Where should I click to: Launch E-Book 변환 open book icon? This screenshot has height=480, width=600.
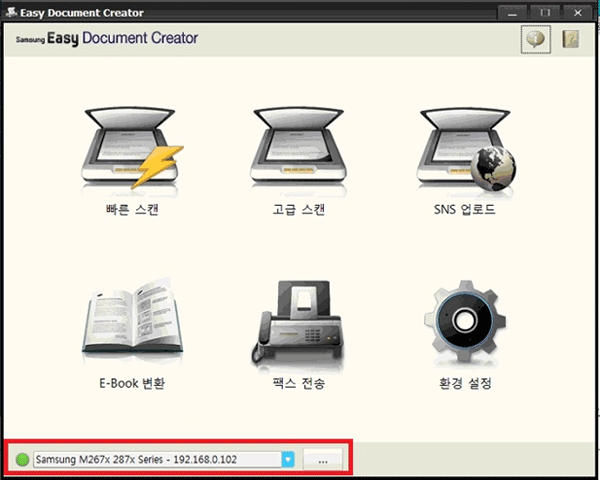[132, 318]
